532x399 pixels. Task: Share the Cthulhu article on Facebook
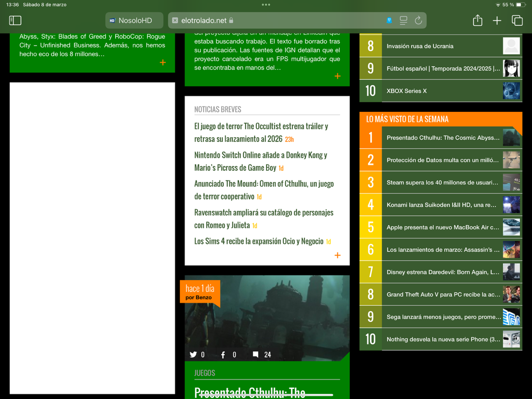click(x=223, y=355)
